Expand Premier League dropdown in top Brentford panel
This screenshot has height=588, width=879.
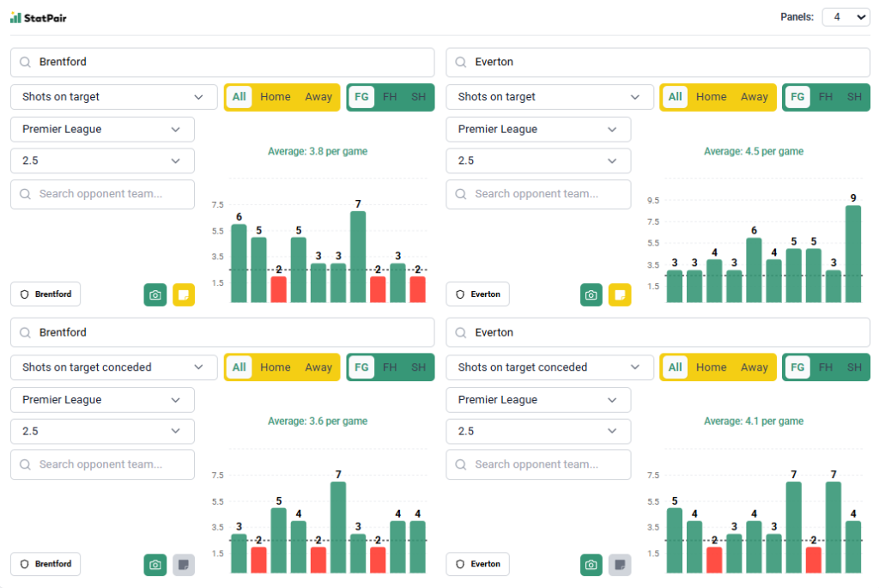[102, 130]
